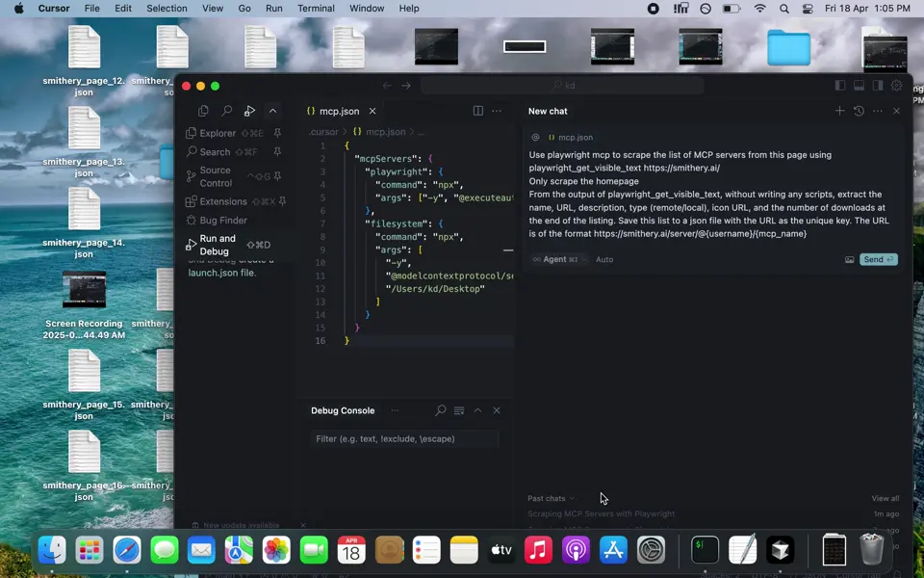This screenshot has height=578, width=924.
Task: Select the Run and Debug icon
Action: tap(191, 243)
